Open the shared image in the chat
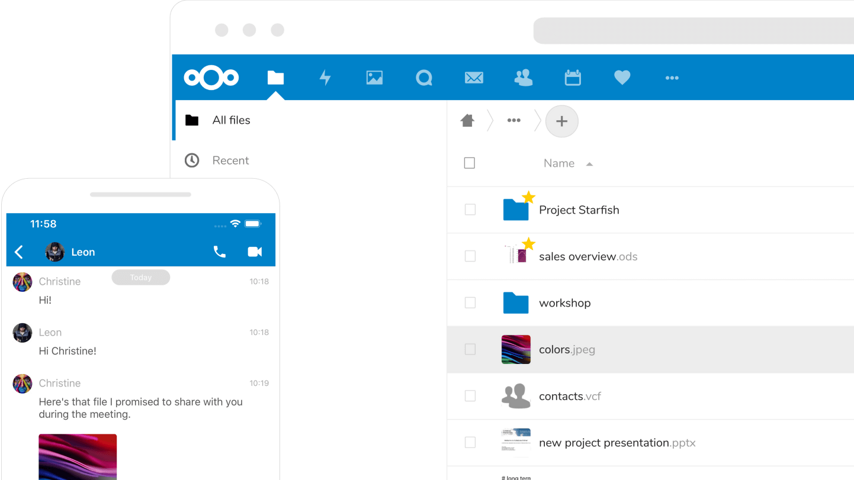Image resolution: width=854 pixels, height=480 pixels. click(x=78, y=457)
